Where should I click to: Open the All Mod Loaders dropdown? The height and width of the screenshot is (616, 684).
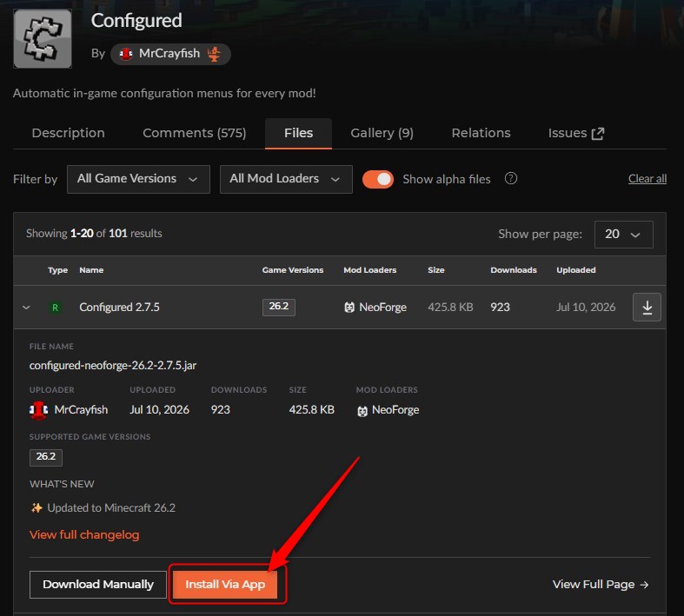(286, 179)
